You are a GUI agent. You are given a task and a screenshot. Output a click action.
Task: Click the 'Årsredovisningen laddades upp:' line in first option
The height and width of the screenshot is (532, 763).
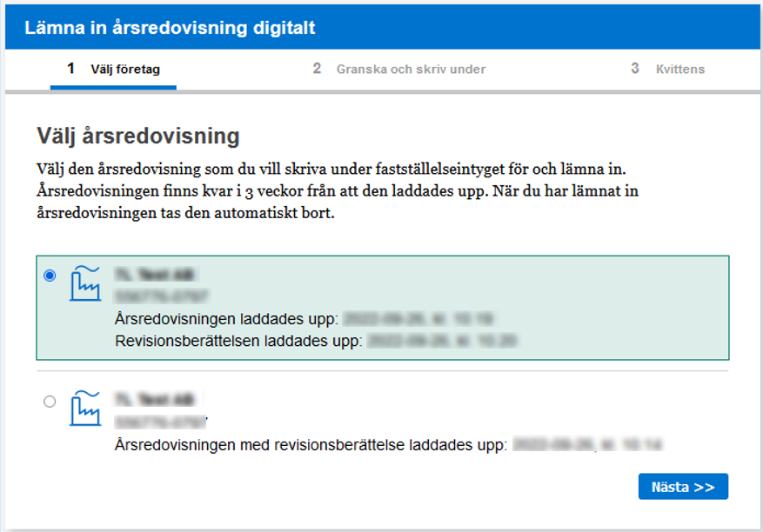[x=226, y=319]
